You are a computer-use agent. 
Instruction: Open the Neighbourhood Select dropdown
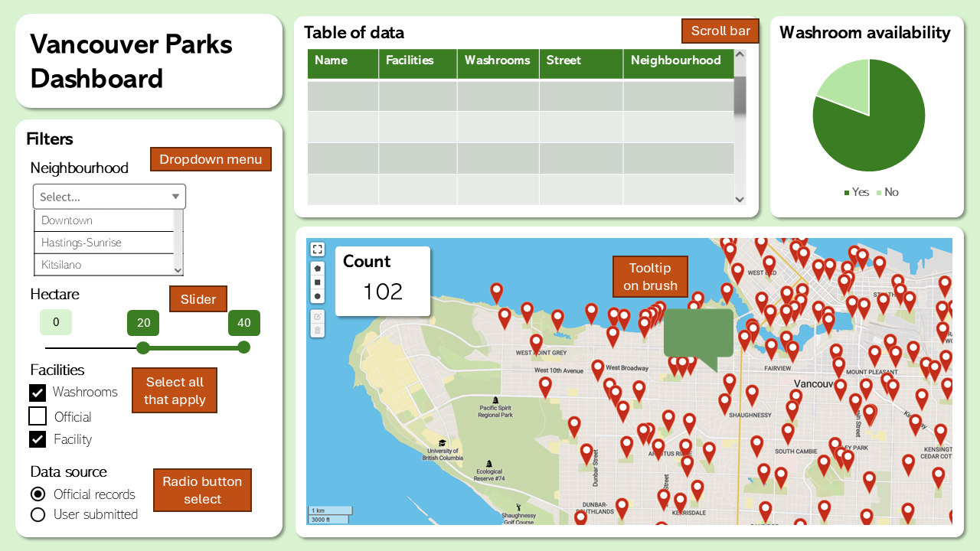tap(109, 197)
